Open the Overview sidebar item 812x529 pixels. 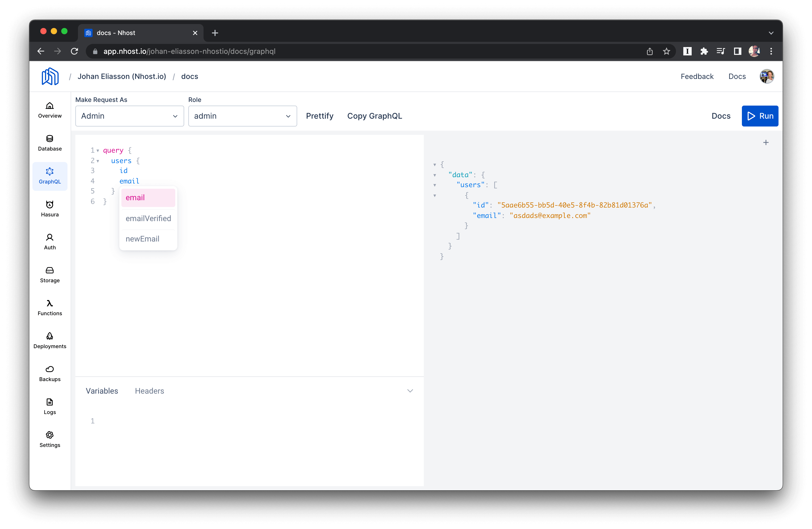click(x=50, y=110)
